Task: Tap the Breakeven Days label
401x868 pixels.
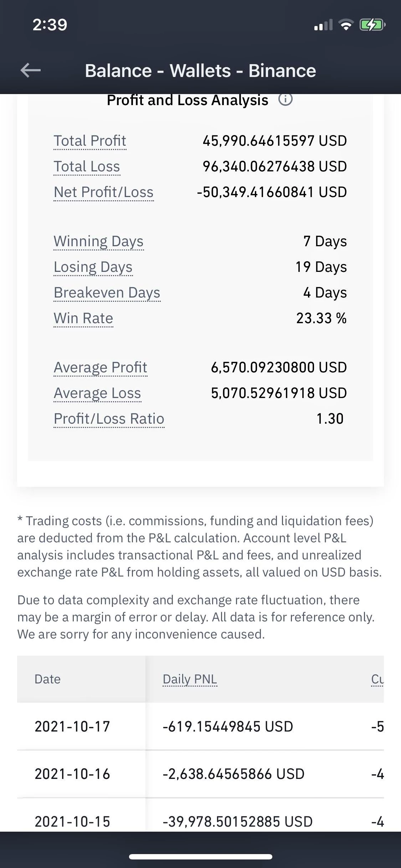Action: (x=107, y=293)
